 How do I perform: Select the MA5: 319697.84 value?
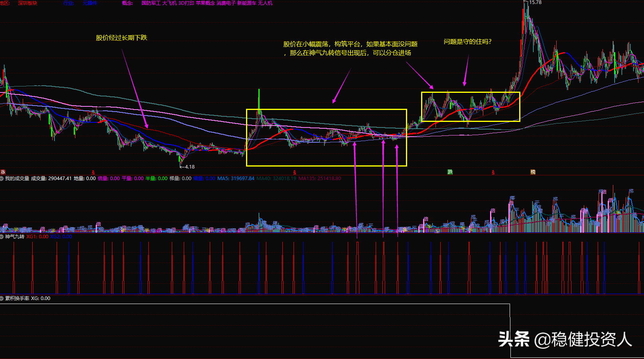236,179
